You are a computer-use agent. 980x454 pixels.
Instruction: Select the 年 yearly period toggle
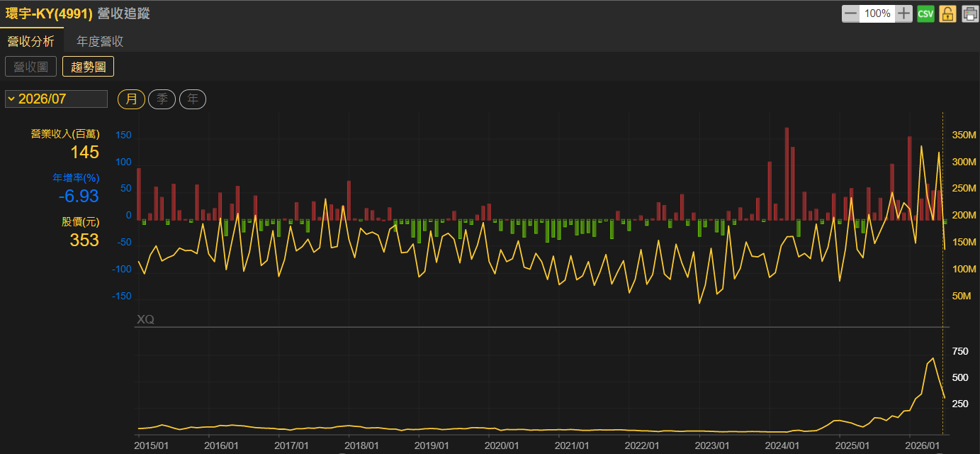[193, 99]
